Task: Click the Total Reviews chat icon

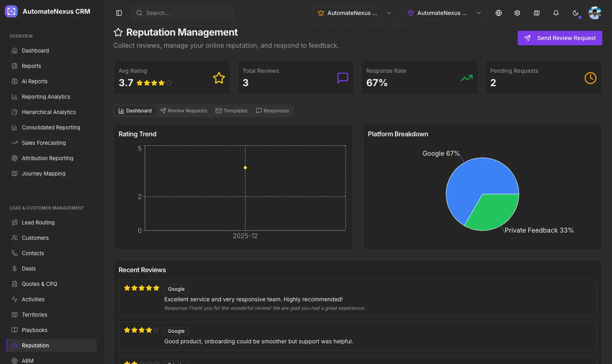Action: tap(343, 78)
